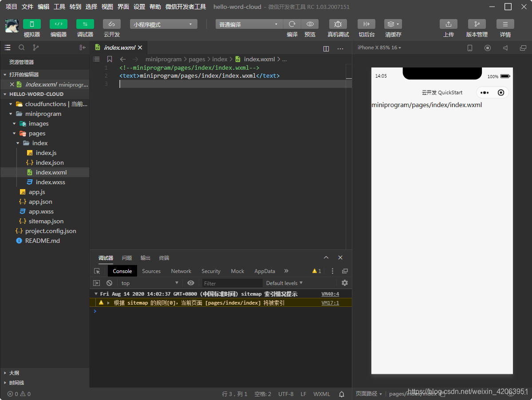Image resolution: width=532 pixels, height=400 pixels.
Task: Click the 编译 compile refresh icon
Action: pyautogui.click(x=292, y=24)
